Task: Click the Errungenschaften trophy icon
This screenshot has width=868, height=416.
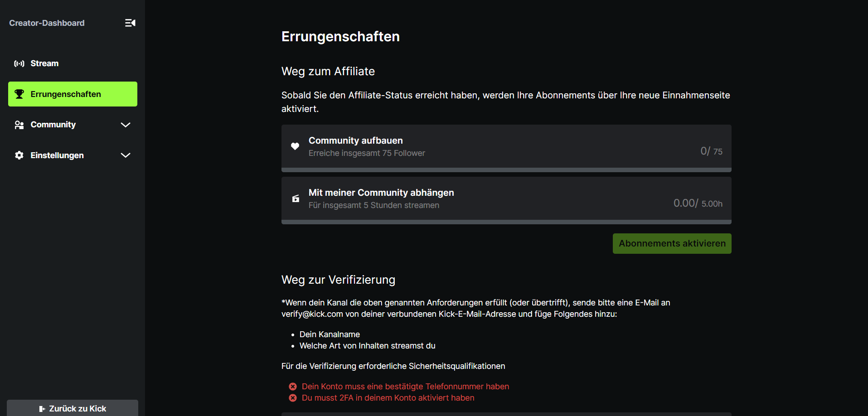Action: [19, 94]
